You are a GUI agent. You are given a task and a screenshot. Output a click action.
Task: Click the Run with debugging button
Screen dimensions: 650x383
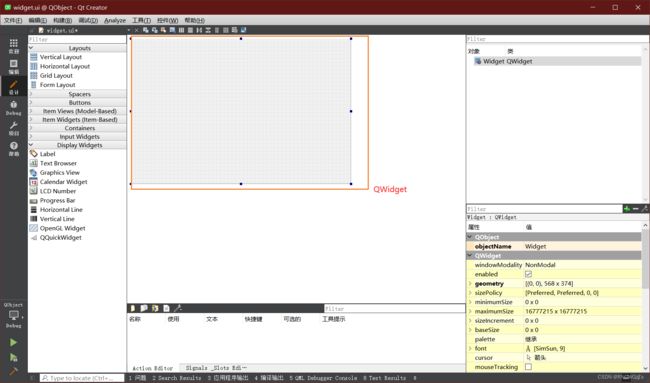[13, 357]
